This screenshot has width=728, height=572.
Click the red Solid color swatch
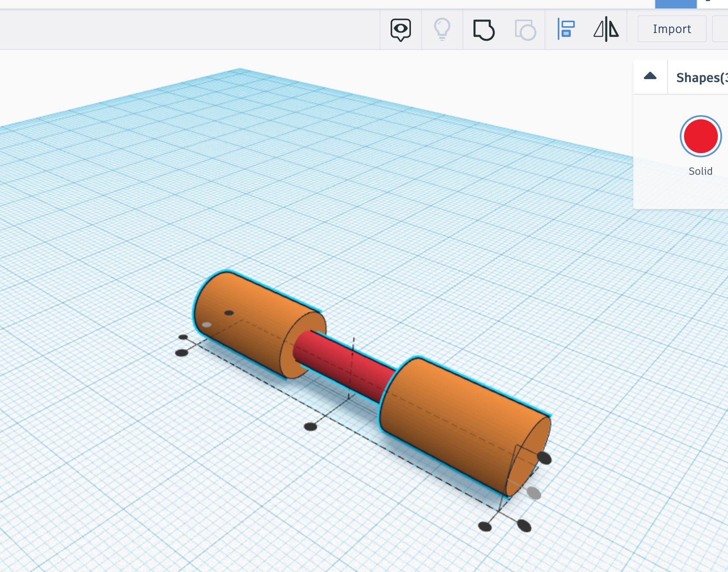point(700,136)
